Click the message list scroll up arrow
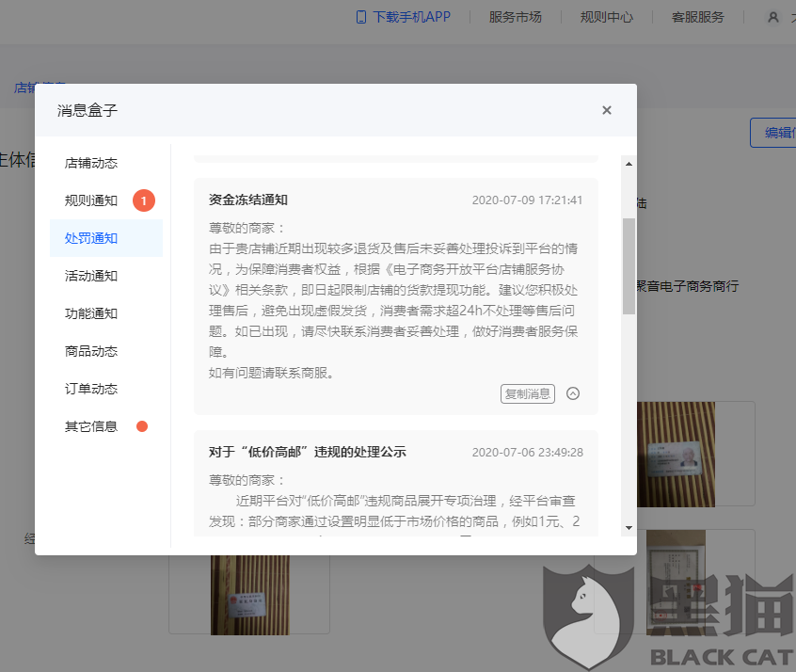 click(629, 164)
